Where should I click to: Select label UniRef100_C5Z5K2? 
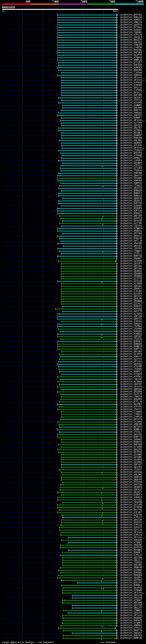(131, 326)
